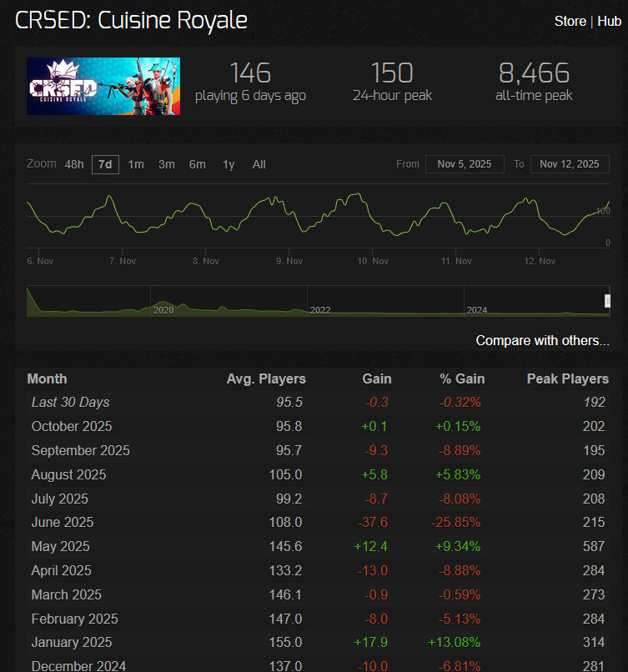
Task: Show All time chart range
Action: tap(259, 164)
